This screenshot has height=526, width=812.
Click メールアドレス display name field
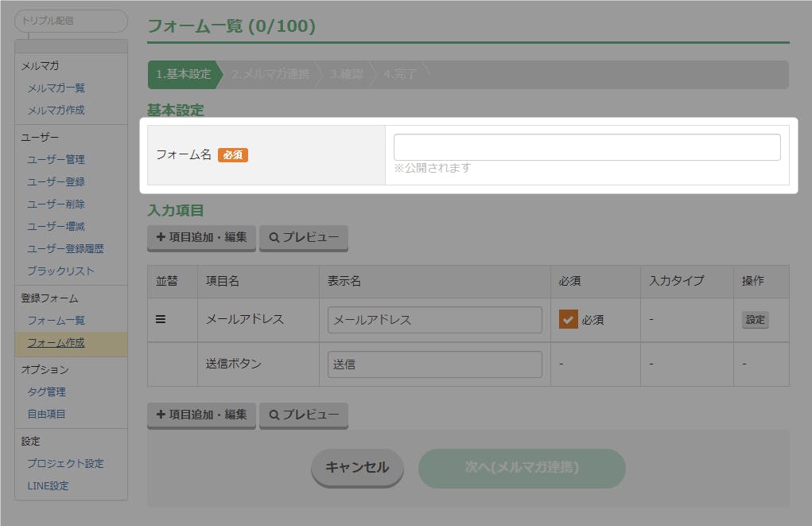(434, 320)
